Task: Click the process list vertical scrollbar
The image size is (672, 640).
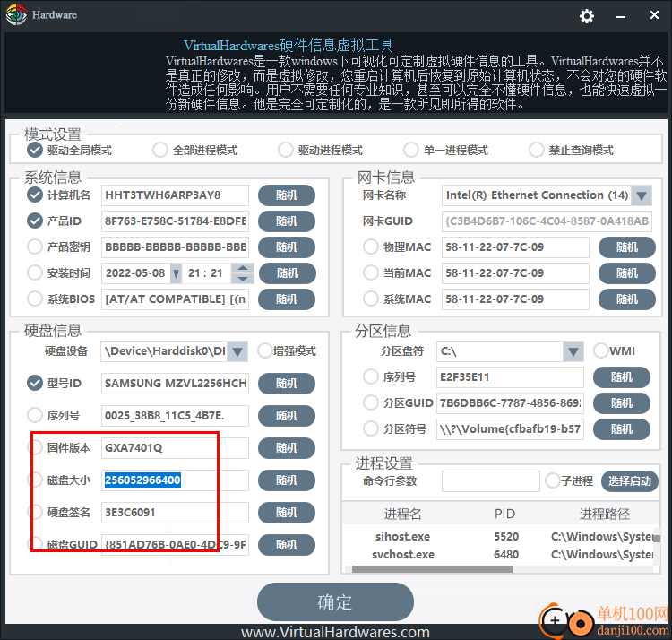Action: pos(657,538)
